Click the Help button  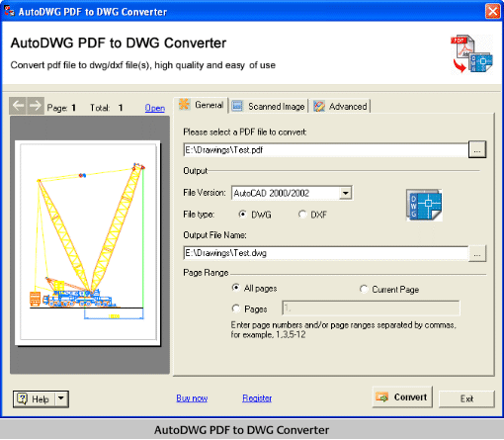point(35,399)
